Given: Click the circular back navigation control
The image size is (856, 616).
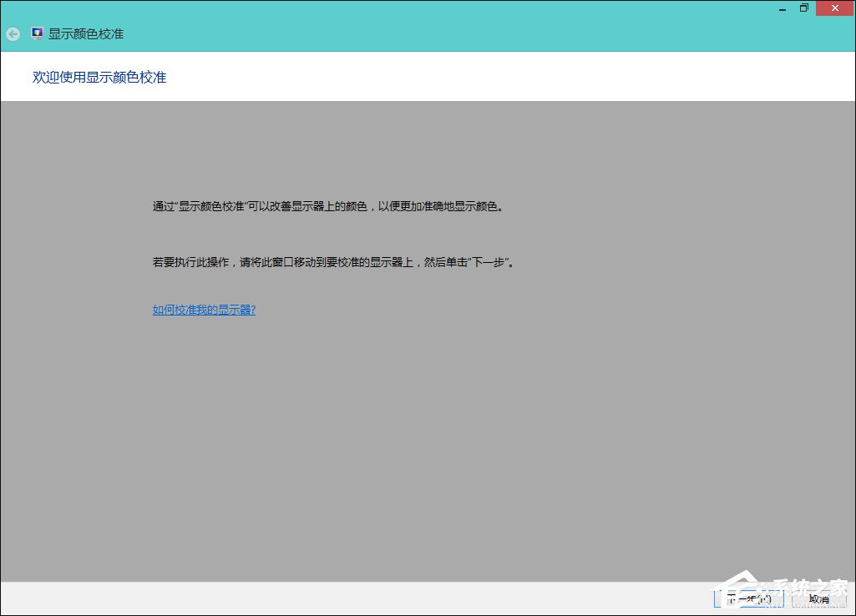Looking at the screenshot, I should click(x=13, y=34).
